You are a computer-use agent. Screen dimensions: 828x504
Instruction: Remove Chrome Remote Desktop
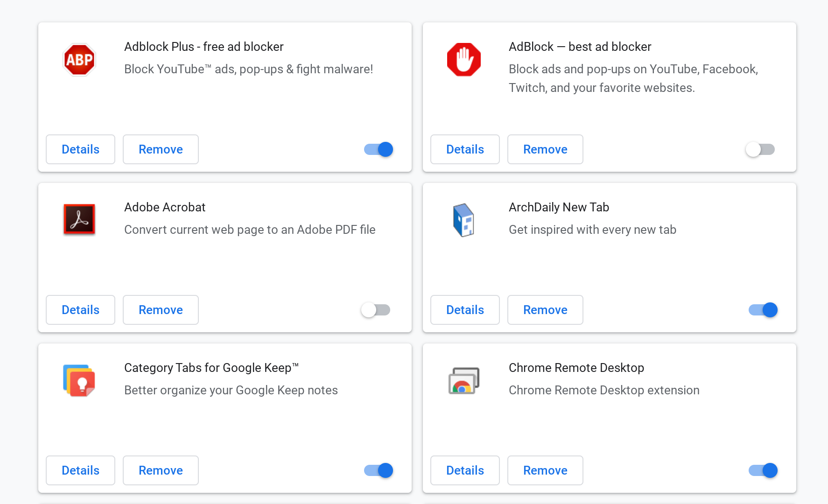pos(545,470)
